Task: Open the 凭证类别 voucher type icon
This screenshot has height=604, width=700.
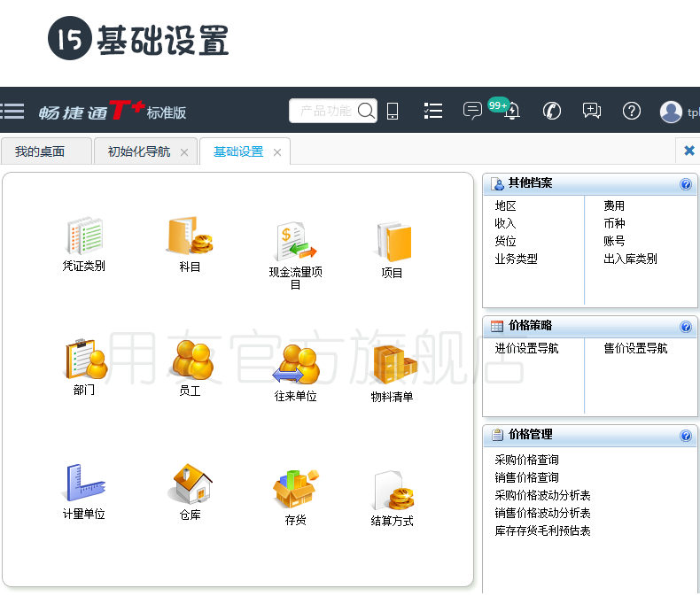Action: pos(84,236)
